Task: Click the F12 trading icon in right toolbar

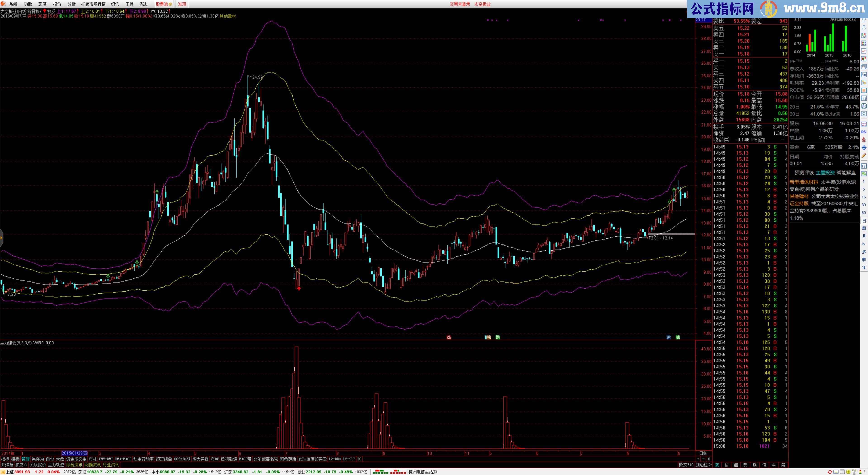Action: point(864,98)
